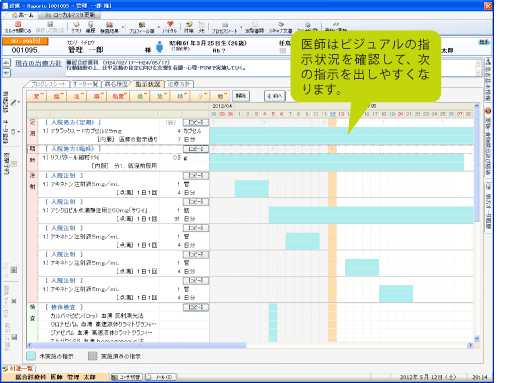Collapse treatment policy panel with up arrow
530x383 pixels.
[x=6, y=63]
